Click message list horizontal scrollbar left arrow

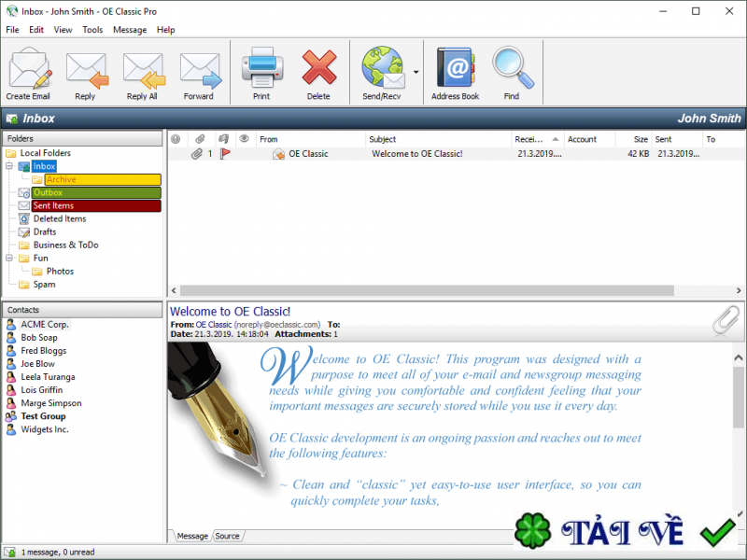[174, 290]
